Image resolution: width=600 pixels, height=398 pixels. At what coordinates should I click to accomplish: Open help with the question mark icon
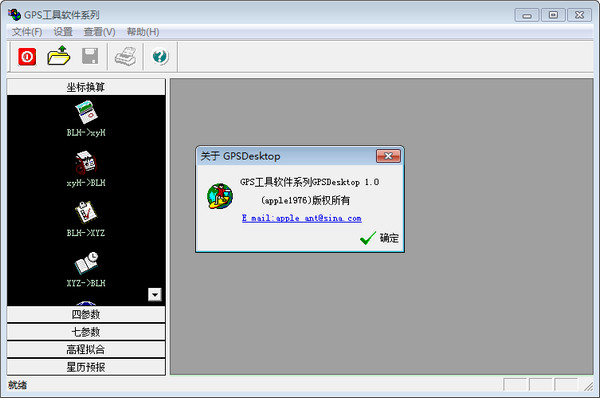click(x=160, y=57)
